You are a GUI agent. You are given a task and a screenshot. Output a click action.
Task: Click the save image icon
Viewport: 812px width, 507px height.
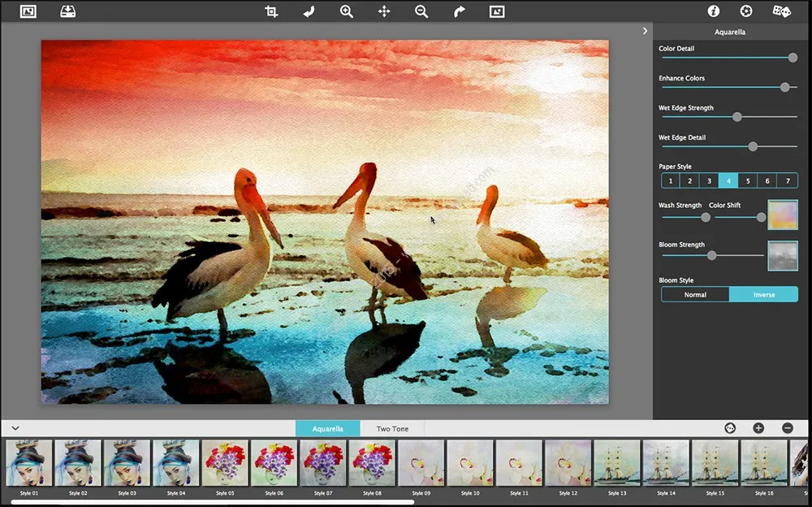(x=68, y=11)
